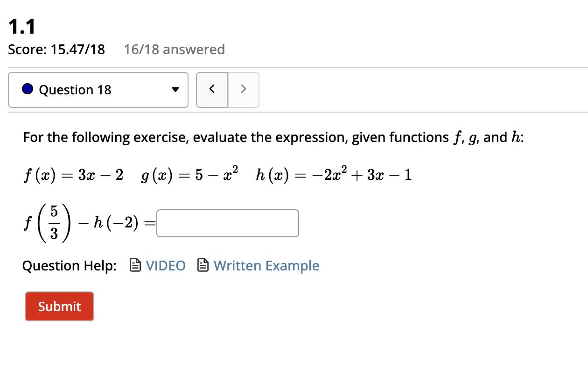The width and height of the screenshot is (588, 369).
Task: Click the answer input box
Action: pyautogui.click(x=227, y=223)
